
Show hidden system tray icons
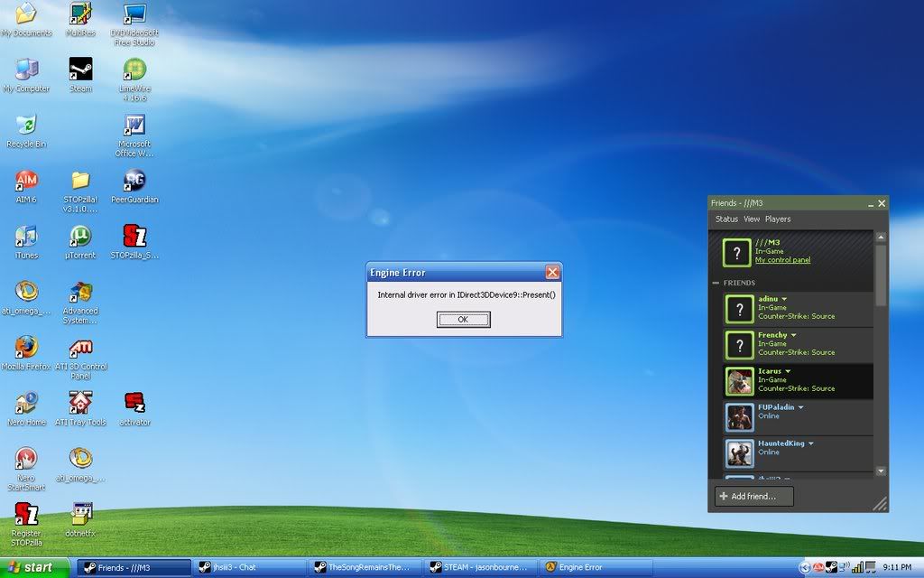coord(805,568)
